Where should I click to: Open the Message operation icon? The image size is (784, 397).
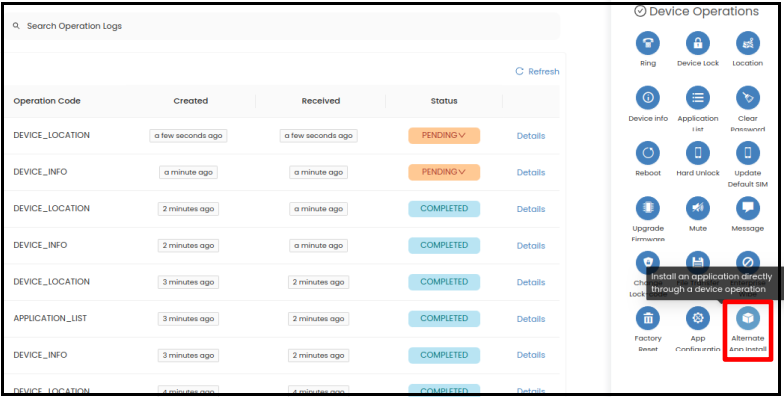pyautogui.click(x=748, y=208)
